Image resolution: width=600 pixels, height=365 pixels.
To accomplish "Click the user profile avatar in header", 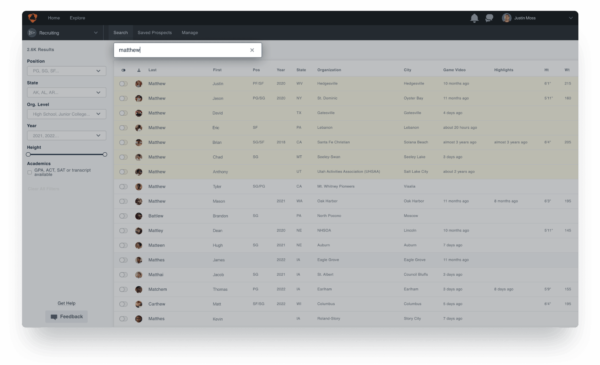I will click(507, 18).
